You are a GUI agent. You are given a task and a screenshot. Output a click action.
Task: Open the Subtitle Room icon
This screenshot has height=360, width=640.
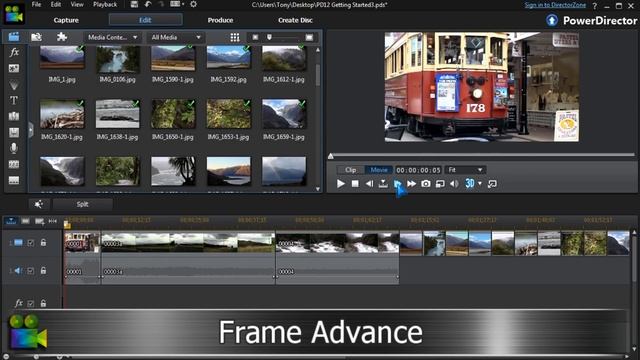(14, 180)
